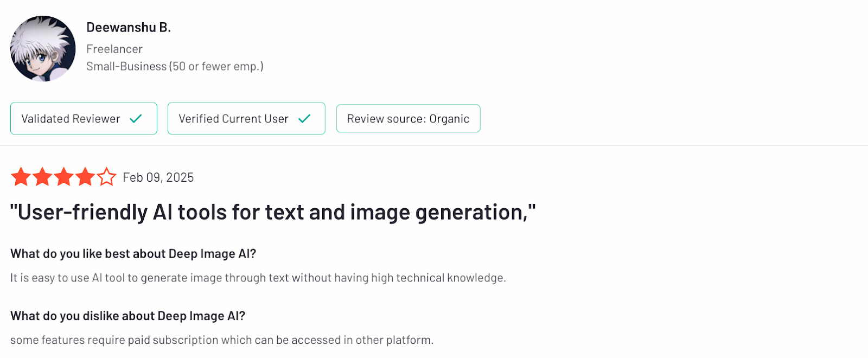The width and height of the screenshot is (868, 358).
Task: Click the Validated Reviewer checkmark icon
Action: pyautogui.click(x=136, y=118)
